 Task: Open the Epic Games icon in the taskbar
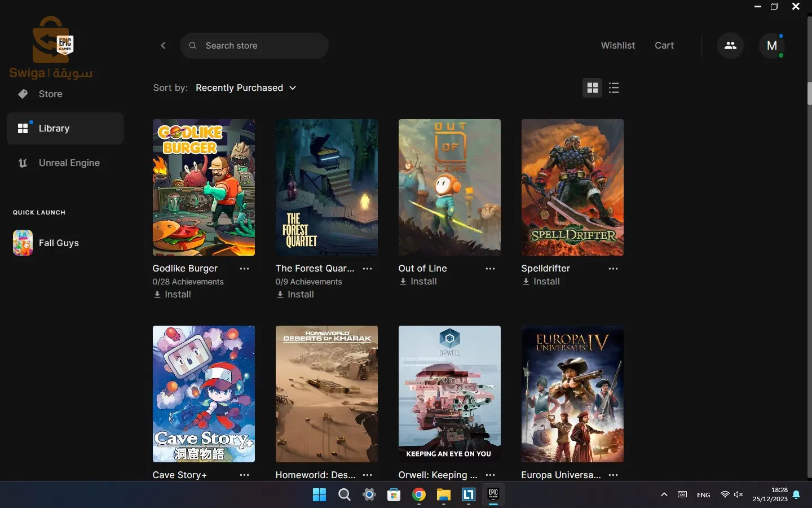(x=493, y=496)
